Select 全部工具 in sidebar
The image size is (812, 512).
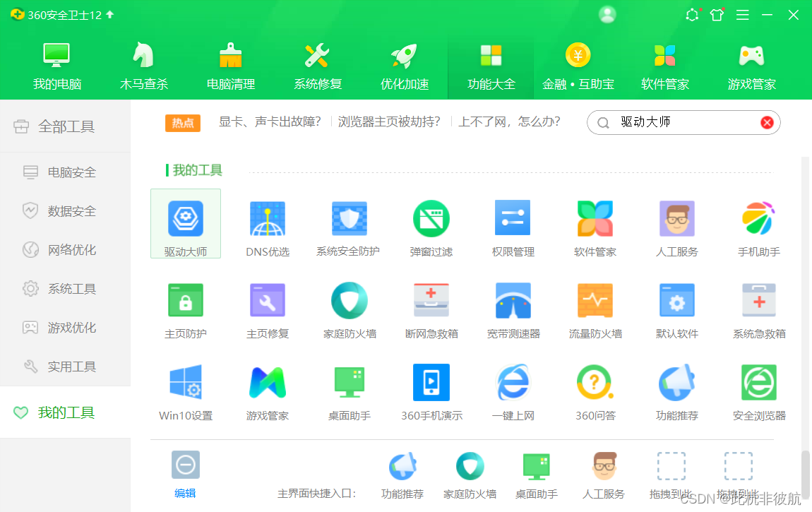65,126
